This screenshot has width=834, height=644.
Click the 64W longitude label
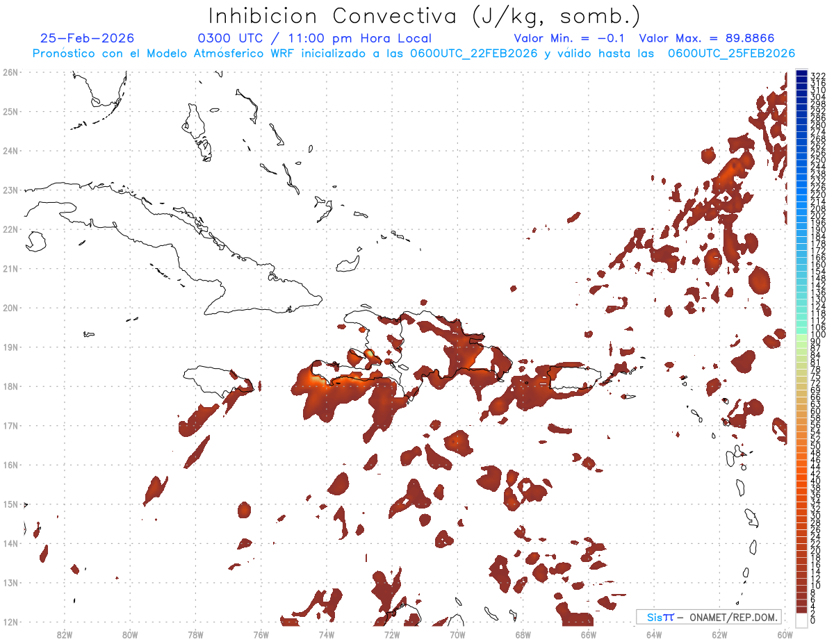pos(654,634)
